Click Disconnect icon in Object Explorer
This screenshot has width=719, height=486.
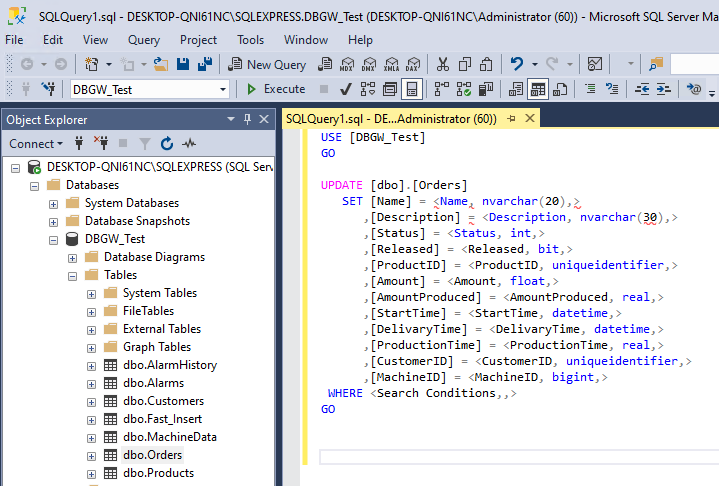[x=100, y=143]
